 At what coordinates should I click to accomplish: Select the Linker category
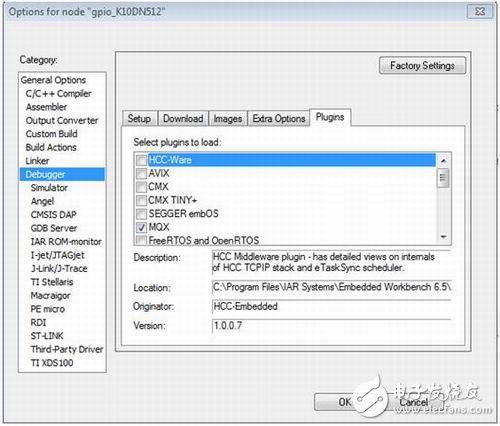pyautogui.click(x=37, y=161)
